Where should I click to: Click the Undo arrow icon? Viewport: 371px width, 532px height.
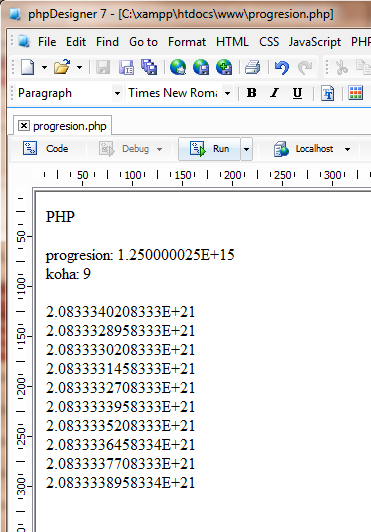pos(282,68)
